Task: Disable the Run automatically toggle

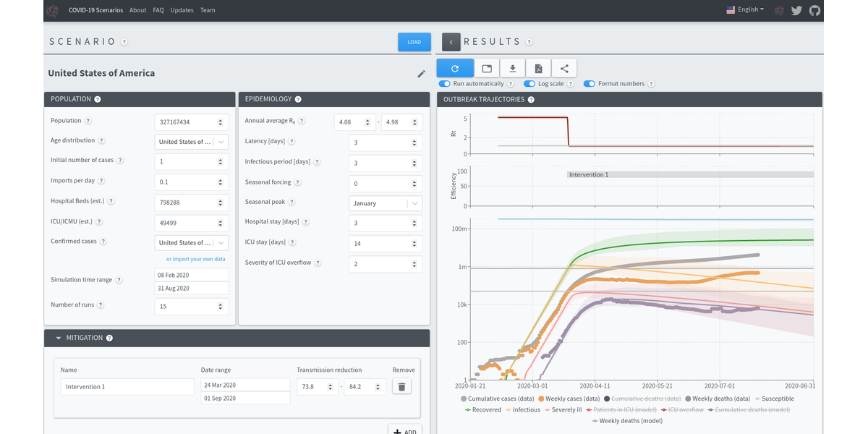Action: pos(445,84)
